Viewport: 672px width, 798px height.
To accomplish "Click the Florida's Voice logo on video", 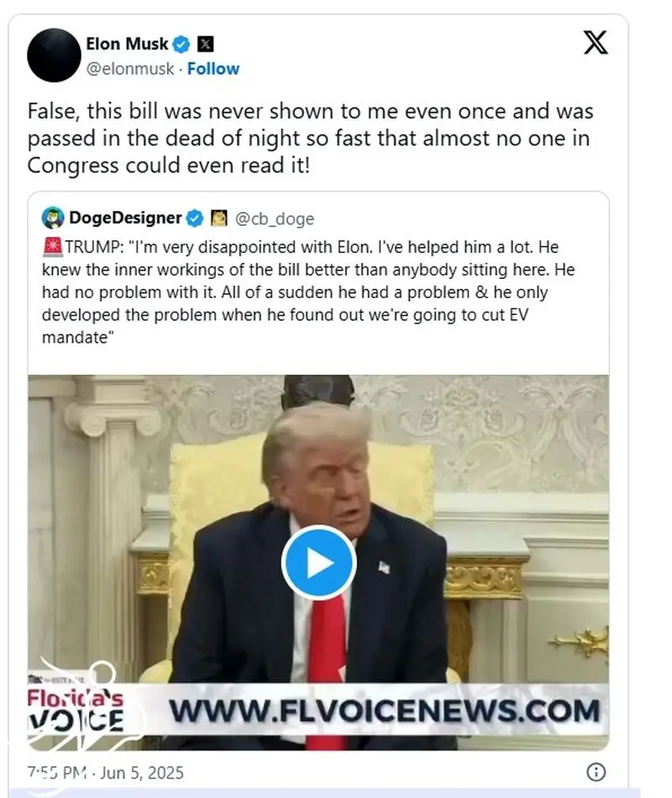I will 76,709.
